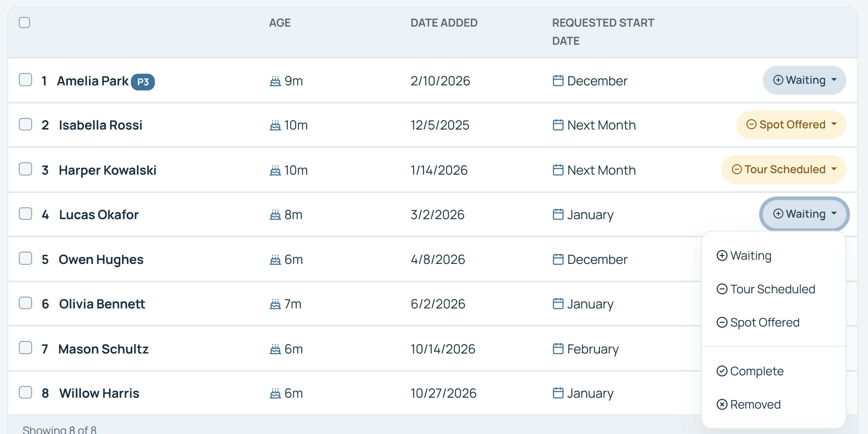Click the P3 priority badge on Amelia Park
Viewport: 868px width, 434px height.
[143, 82]
